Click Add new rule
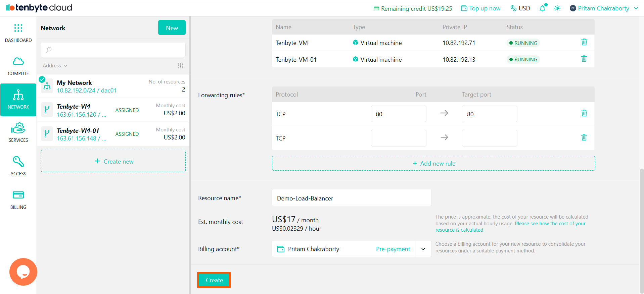The image size is (644, 294). click(433, 163)
